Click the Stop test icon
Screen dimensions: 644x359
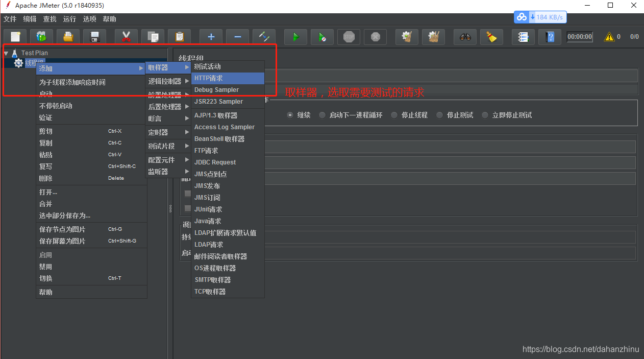coord(349,37)
